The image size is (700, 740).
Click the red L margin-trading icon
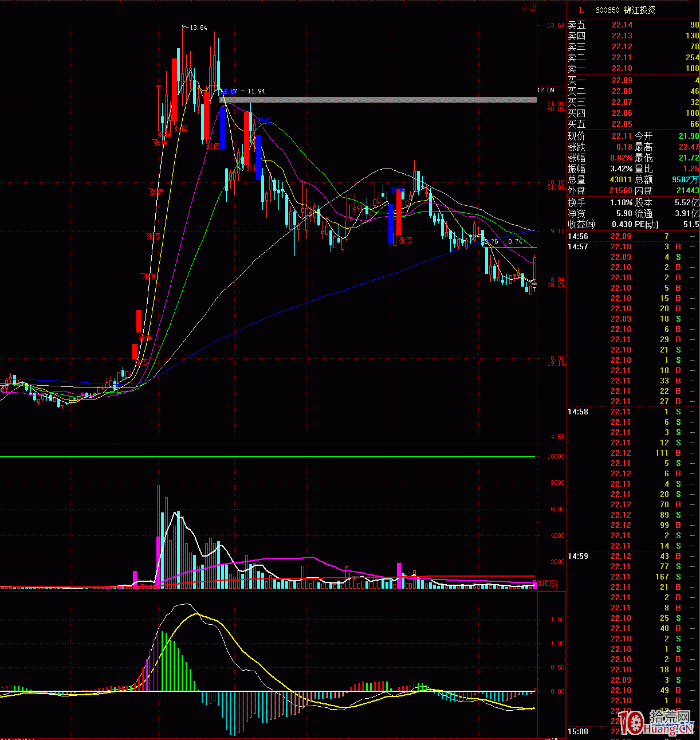click(x=581, y=10)
